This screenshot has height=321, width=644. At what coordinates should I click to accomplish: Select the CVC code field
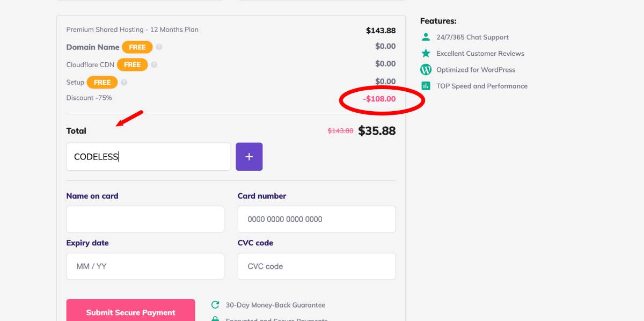point(317,266)
